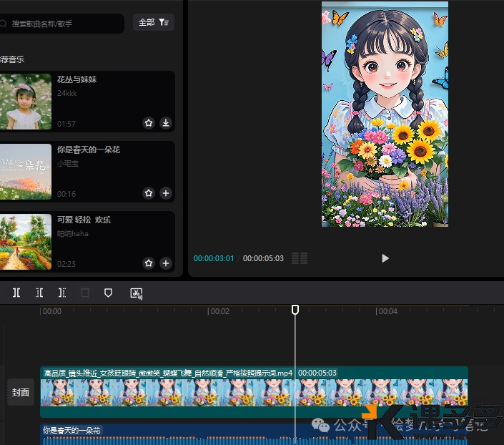Download the song 花丛与妹妹

[x=166, y=123]
